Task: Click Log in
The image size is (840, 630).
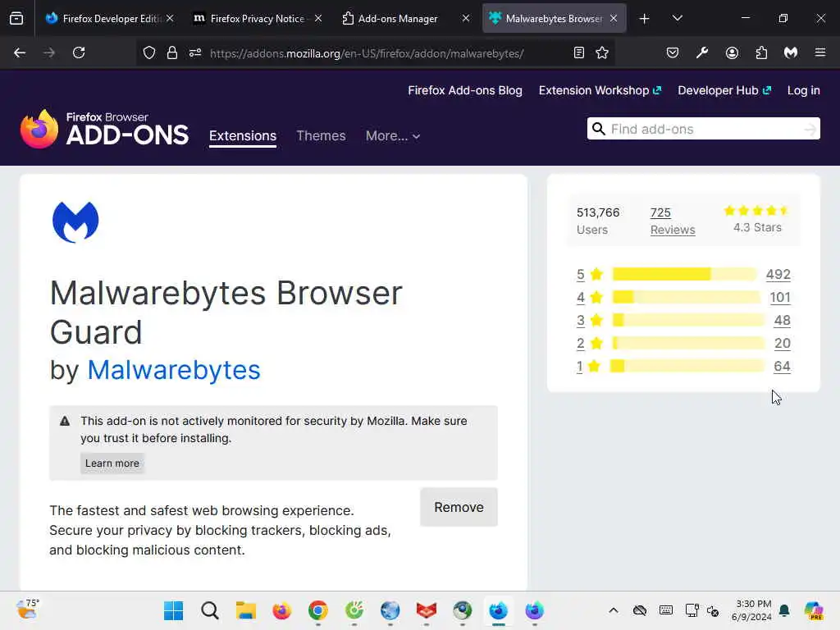Action: pyautogui.click(x=804, y=90)
